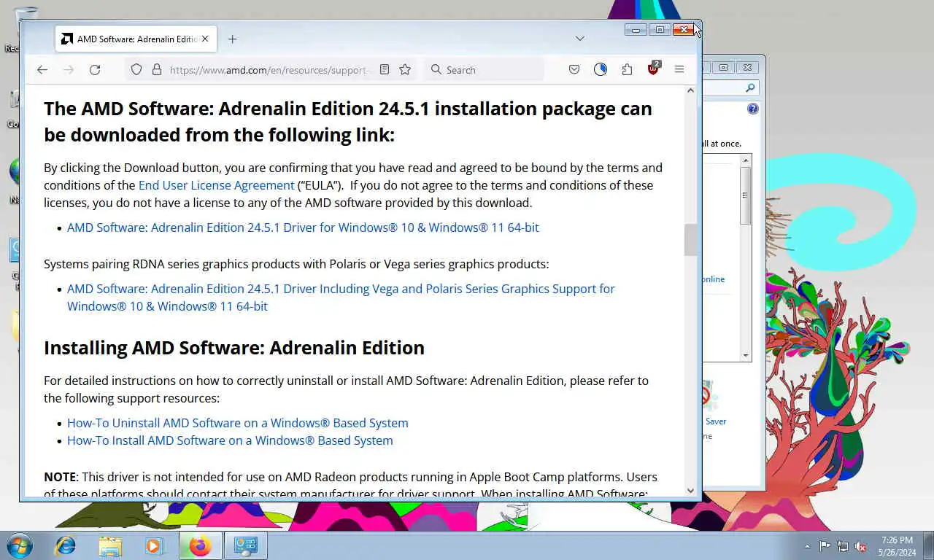Launch Windows Media Player from the taskbar
Viewport: 934px width, 560px height.
tap(154, 545)
